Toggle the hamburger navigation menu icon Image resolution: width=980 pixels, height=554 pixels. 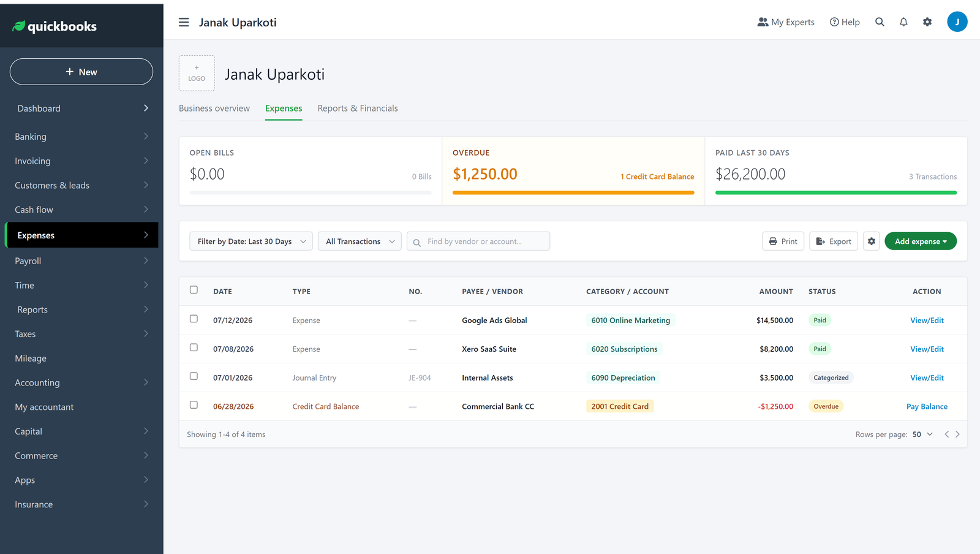point(184,23)
